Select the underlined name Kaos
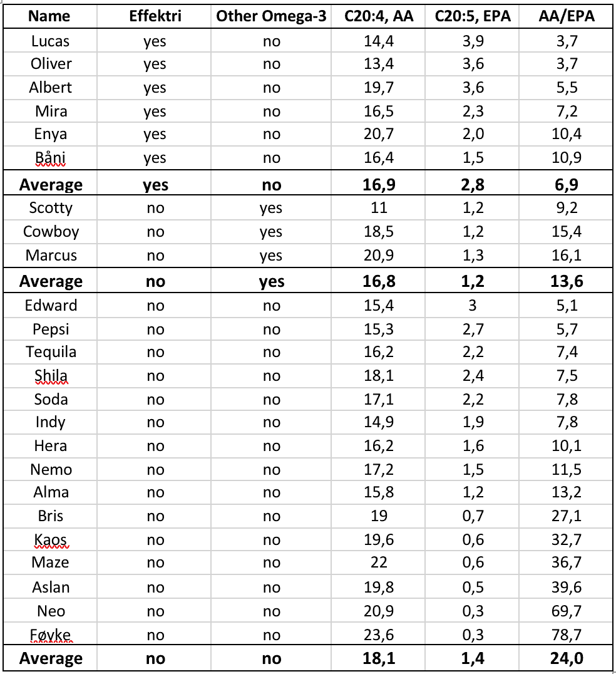Image resolution: width=616 pixels, height=674 pixels. coord(51,540)
